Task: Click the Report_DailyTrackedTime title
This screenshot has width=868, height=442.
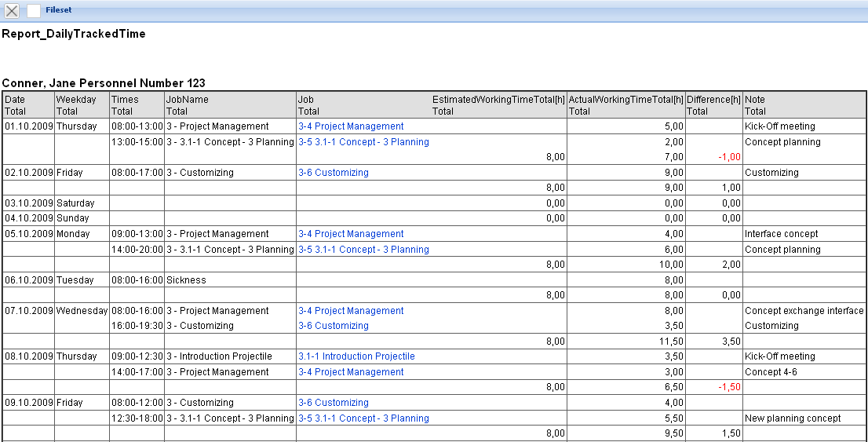Action: tap(74, 34)
